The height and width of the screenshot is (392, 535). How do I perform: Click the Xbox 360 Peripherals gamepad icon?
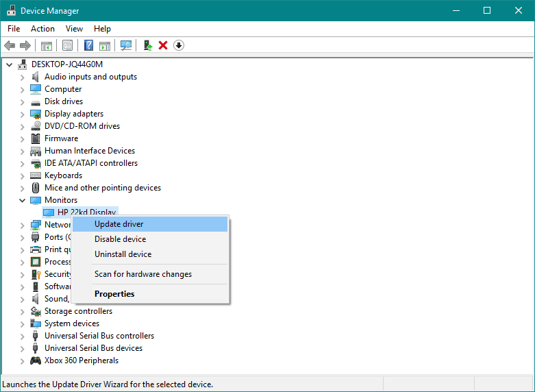36,360
